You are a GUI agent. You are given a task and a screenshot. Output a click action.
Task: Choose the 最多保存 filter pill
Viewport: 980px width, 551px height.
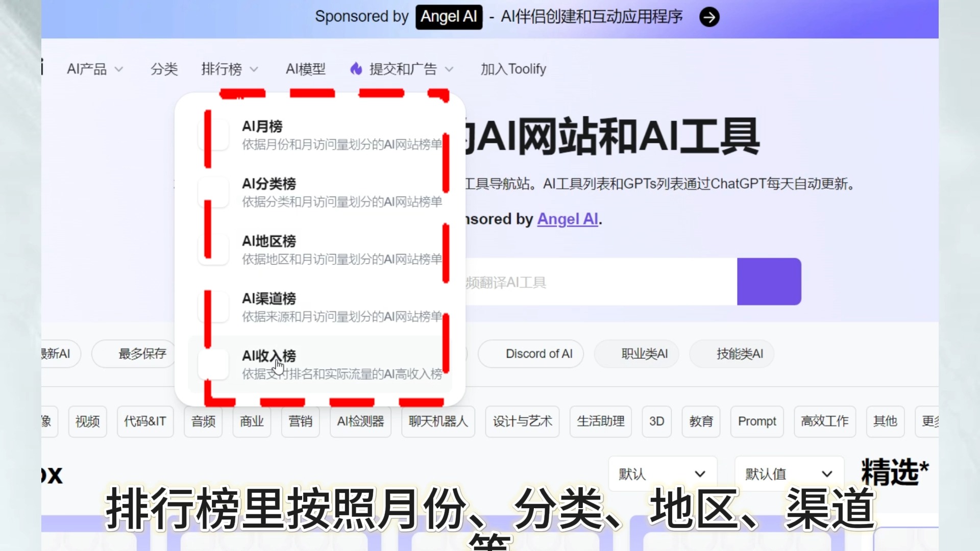(x=135, y=354)
